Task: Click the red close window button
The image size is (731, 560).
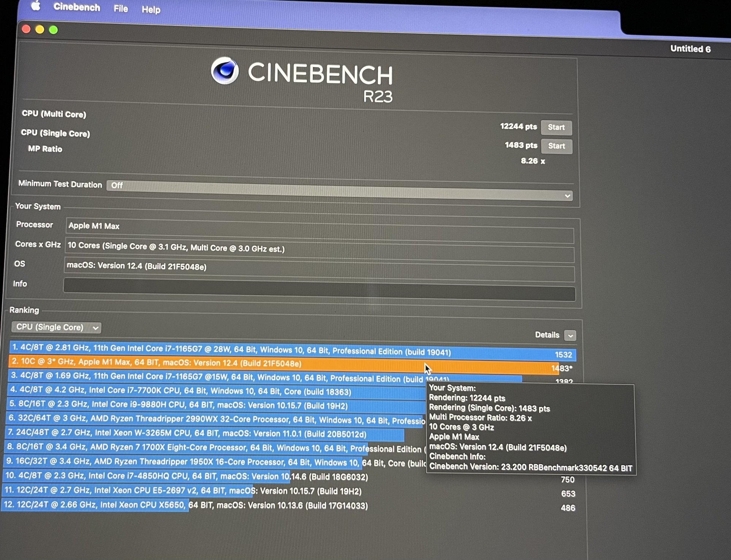Action: click(x=26, y=29)
